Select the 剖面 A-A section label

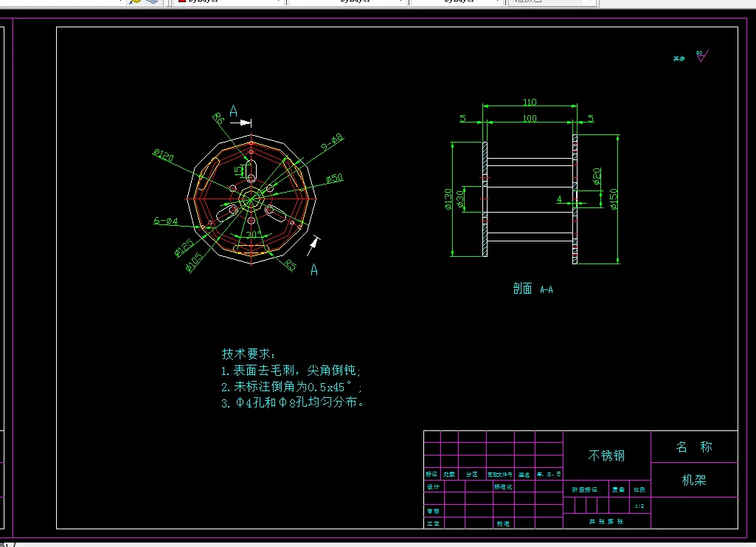(533, 289)
